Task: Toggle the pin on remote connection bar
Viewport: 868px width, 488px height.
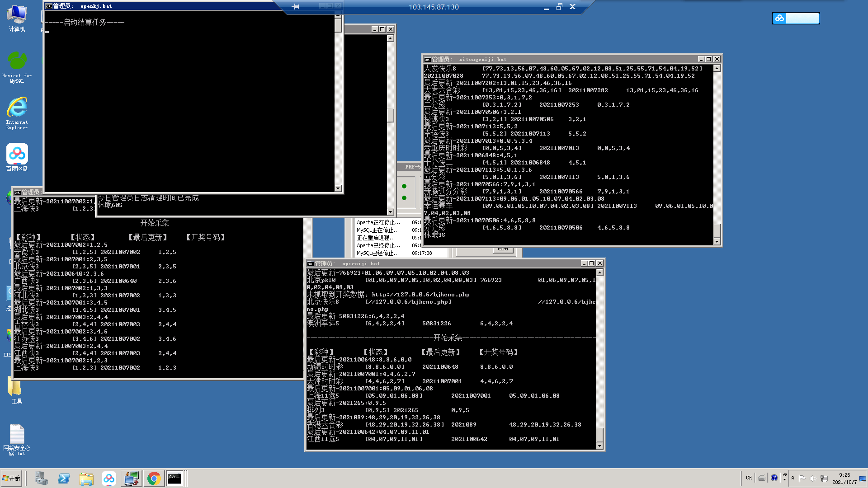Action: [296, 6]
